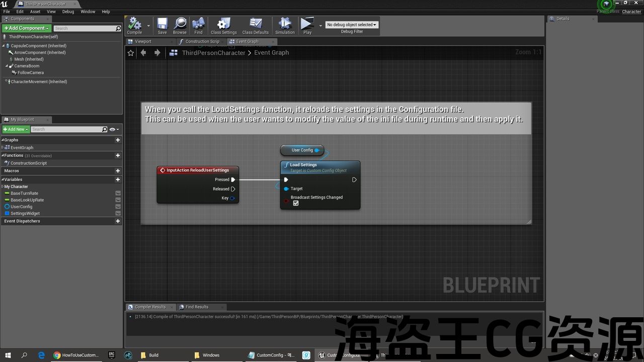Click the Components search field
This screenshot has width=644, height=362.
point(86,29)
